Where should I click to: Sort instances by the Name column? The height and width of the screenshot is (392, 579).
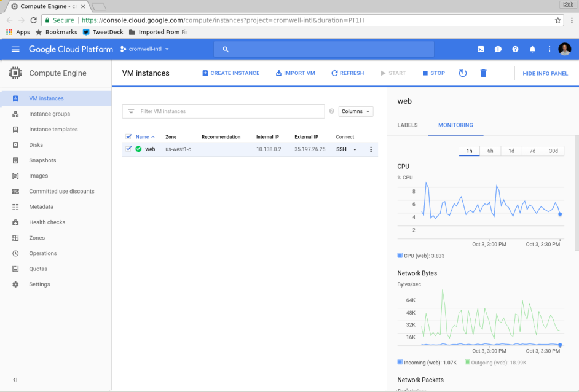click(145, 137)
